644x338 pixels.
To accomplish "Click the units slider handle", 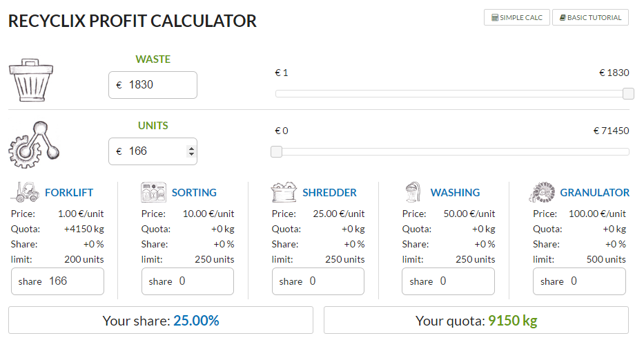I will (x=276, y=151).
